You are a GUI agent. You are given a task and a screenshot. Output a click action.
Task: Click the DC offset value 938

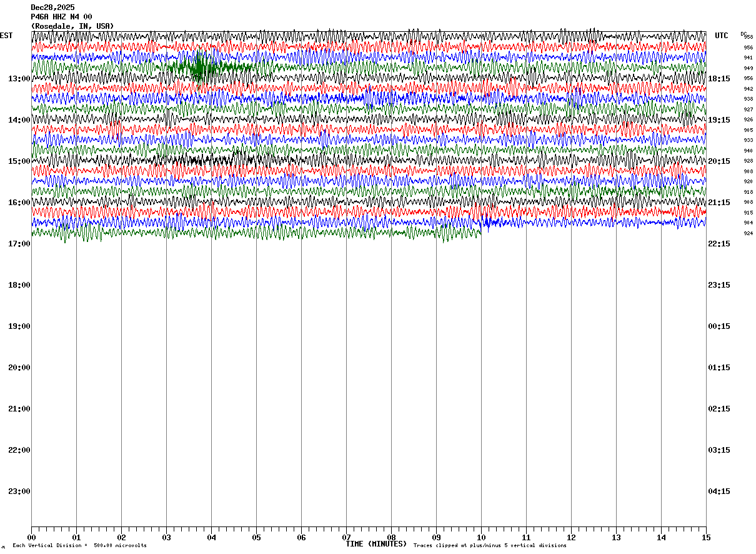coord(748,99)
